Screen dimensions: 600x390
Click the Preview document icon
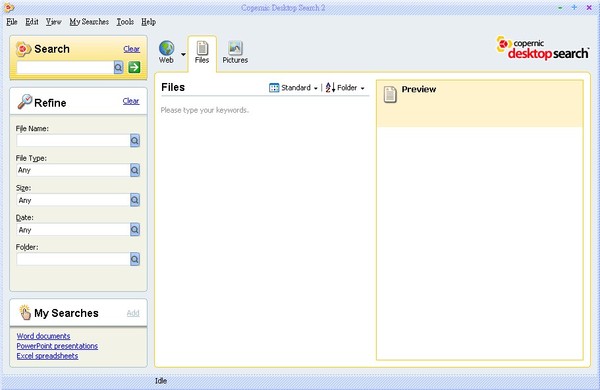click(x=390, y=94)
